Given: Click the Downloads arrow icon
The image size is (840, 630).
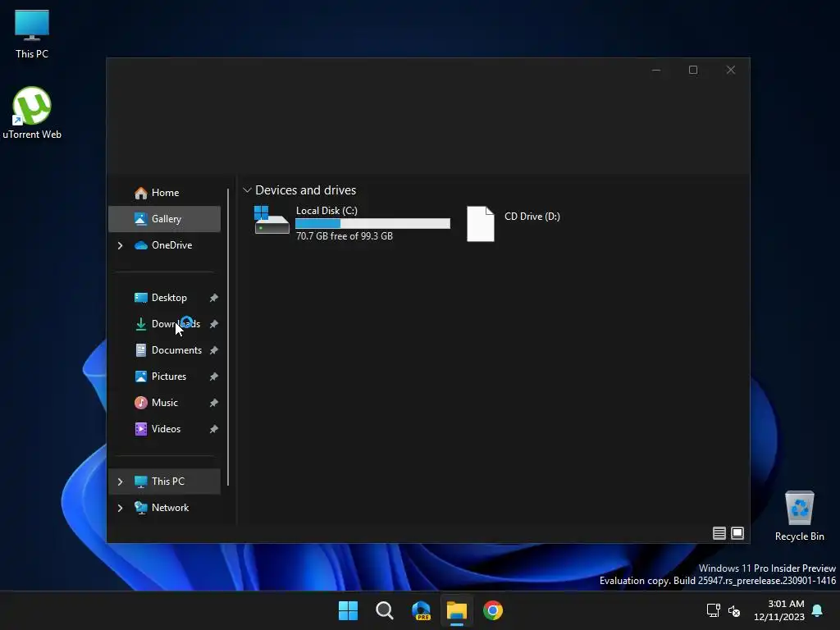Looking at the screenshot, I should [141, 323].
